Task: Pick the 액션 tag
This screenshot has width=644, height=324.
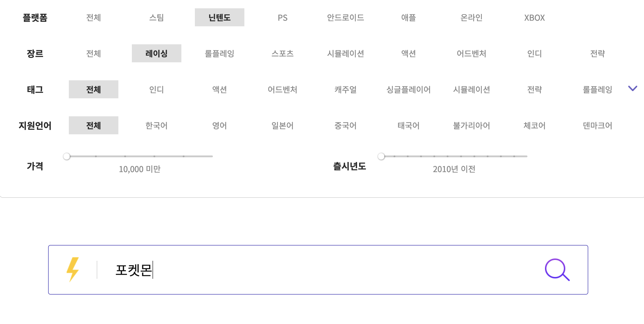Action: pyautogui.click(x=219, y=90)
